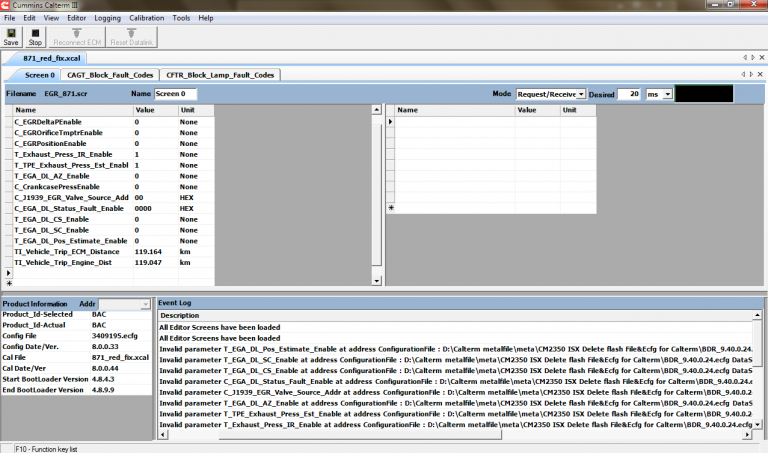Select the C_CrankcasePressEnable parameter row
The width and height of the screenshot is (768, 453).
109,187
